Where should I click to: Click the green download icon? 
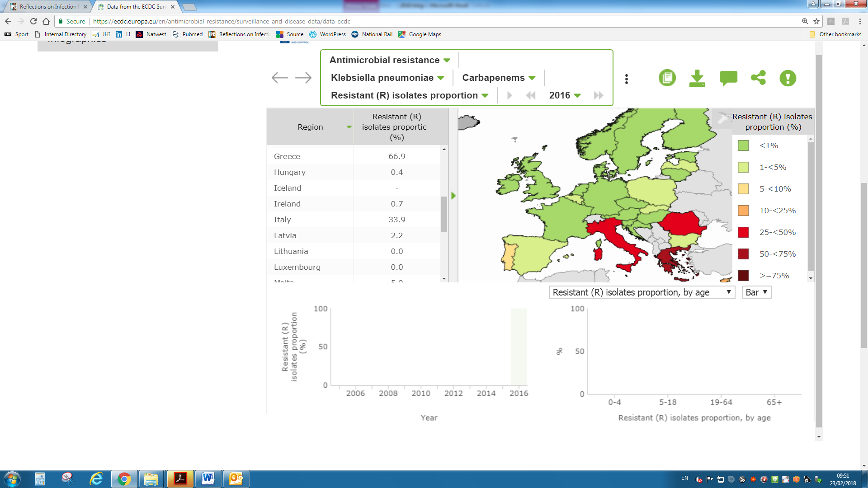pyautogui.click(x=697, y=78)
